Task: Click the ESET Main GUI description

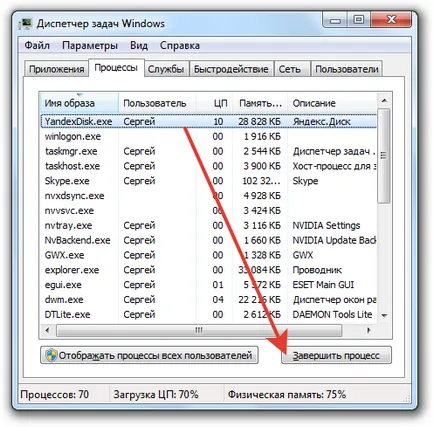Action: coord(323,285)
